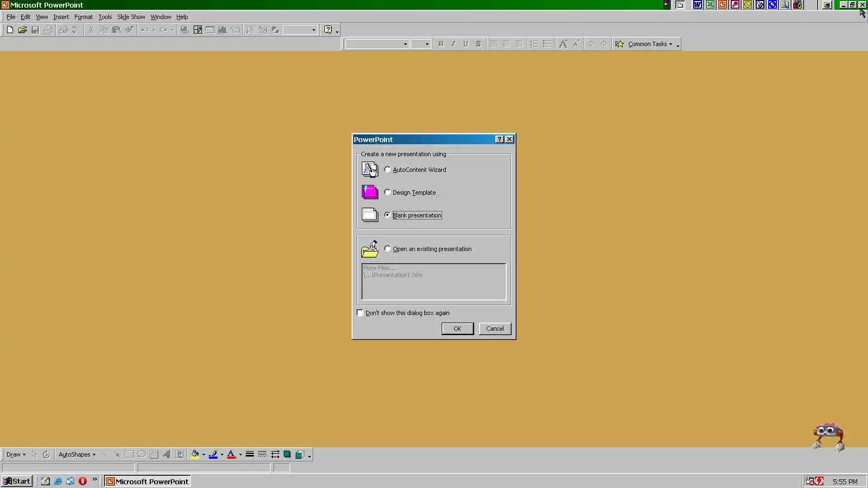
Task: Open the Zoom percentage dropdown
Action: click(314, 30)
